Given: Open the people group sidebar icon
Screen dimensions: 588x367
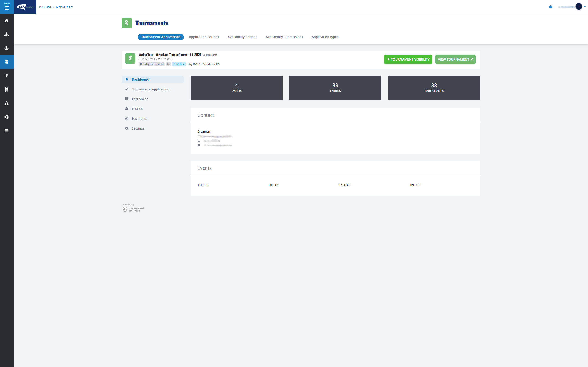Looking at the screenshot, I should pos(7,48).
